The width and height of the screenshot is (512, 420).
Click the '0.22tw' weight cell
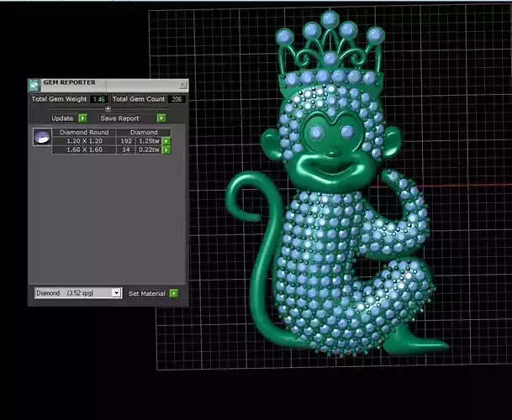click(149, 150)
